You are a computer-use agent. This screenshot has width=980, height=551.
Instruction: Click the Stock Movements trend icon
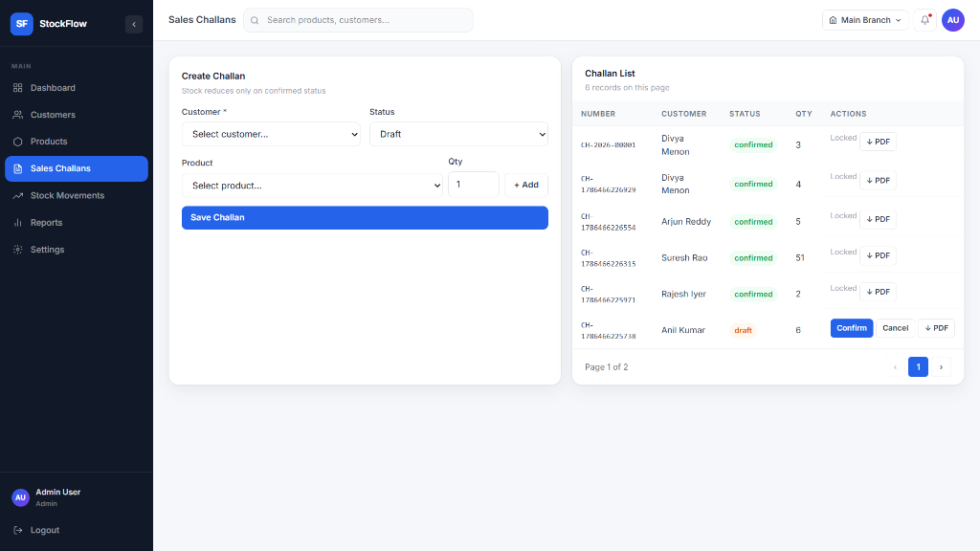click(x=17, y=195)
